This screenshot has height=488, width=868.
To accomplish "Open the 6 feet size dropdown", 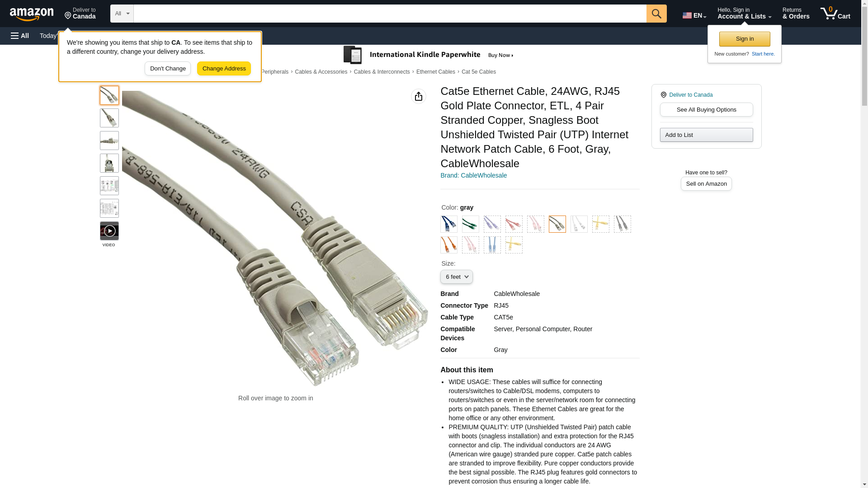I will pos(457,277).
